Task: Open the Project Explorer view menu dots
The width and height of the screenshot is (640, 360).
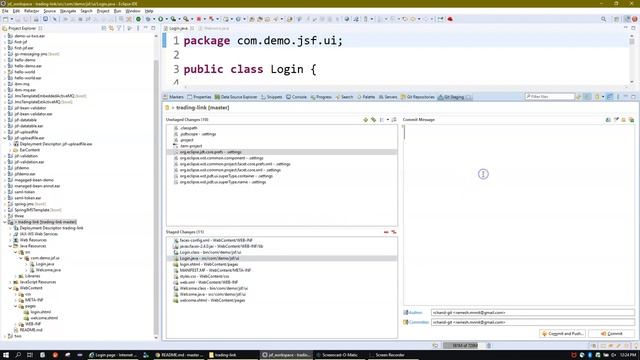Action: click(x=138, y=28)
